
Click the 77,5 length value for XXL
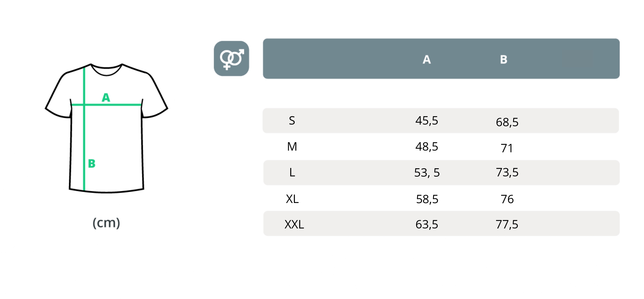tap(507, 225)
